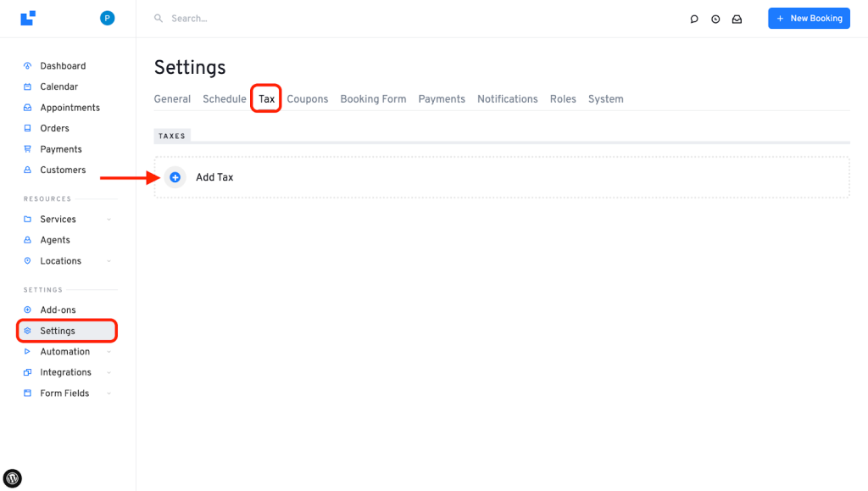Expand the Integrations submenu chevron

click(108, 372)
